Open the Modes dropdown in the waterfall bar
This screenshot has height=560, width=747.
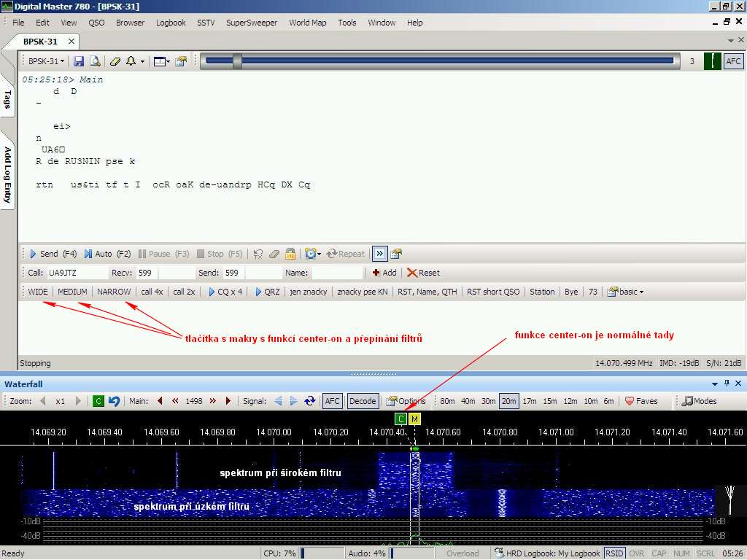(x=700, y=401)
